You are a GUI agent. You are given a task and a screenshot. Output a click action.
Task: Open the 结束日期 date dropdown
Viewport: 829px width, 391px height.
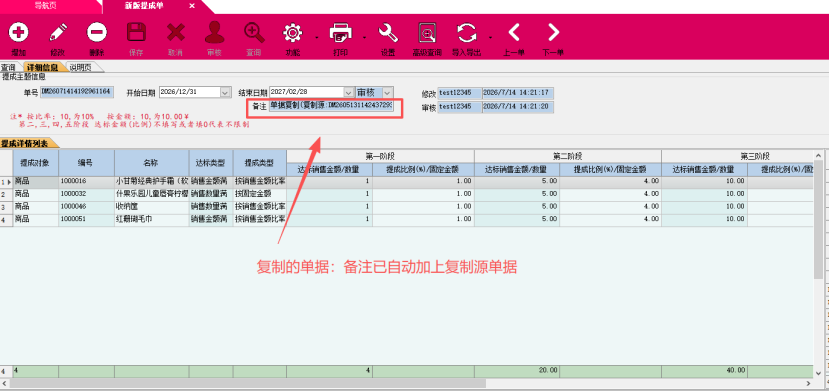tap(348, 92)
